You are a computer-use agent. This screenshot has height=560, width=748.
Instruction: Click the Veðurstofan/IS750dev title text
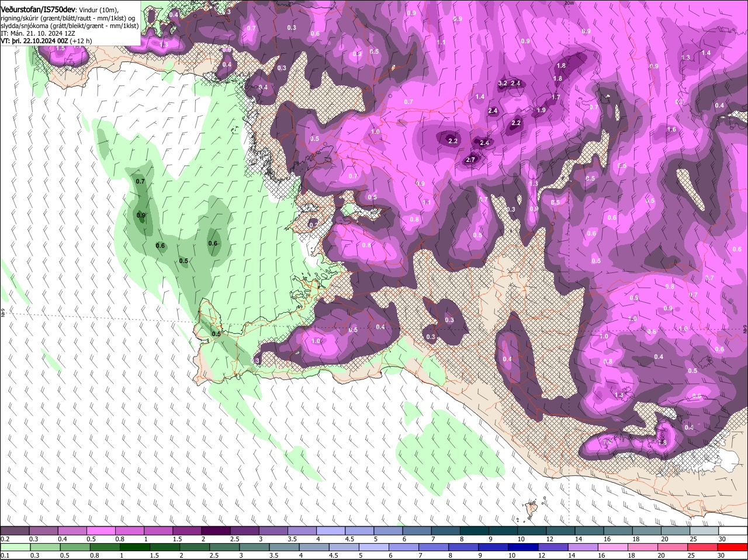37,10
